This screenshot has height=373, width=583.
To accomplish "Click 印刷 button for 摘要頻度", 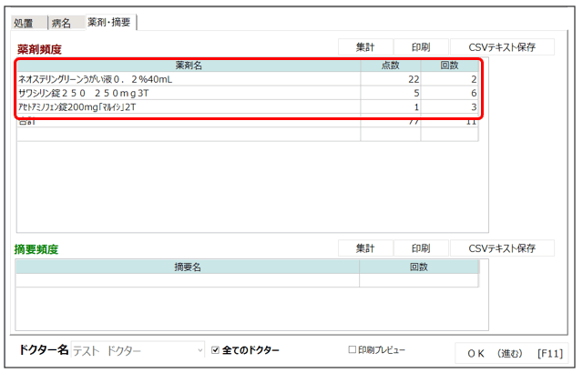I will tap(421, 248).
